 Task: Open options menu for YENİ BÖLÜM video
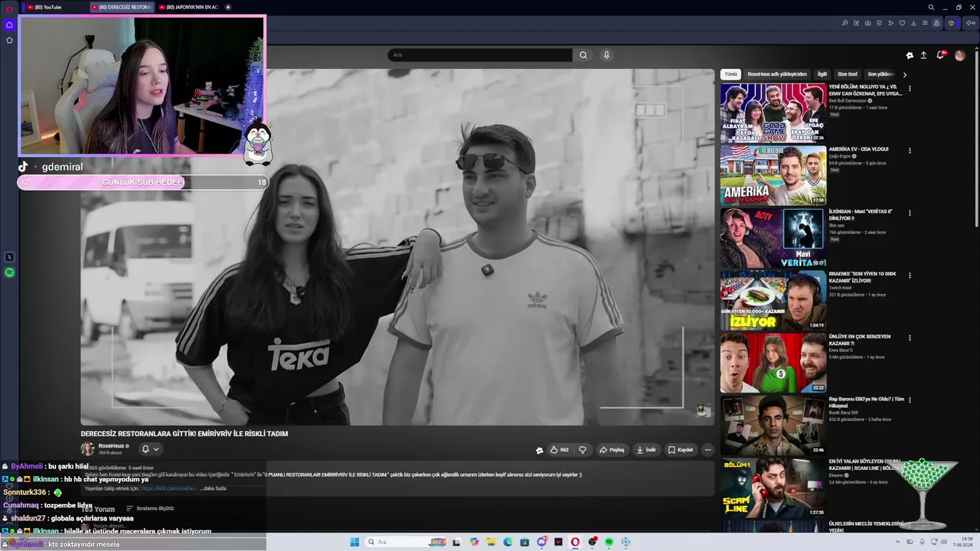pos(910,89)
